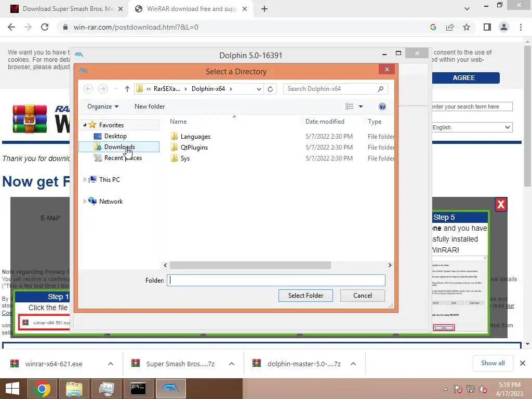
Task: Click the Select Folder button
Action: tap(305, 296)
